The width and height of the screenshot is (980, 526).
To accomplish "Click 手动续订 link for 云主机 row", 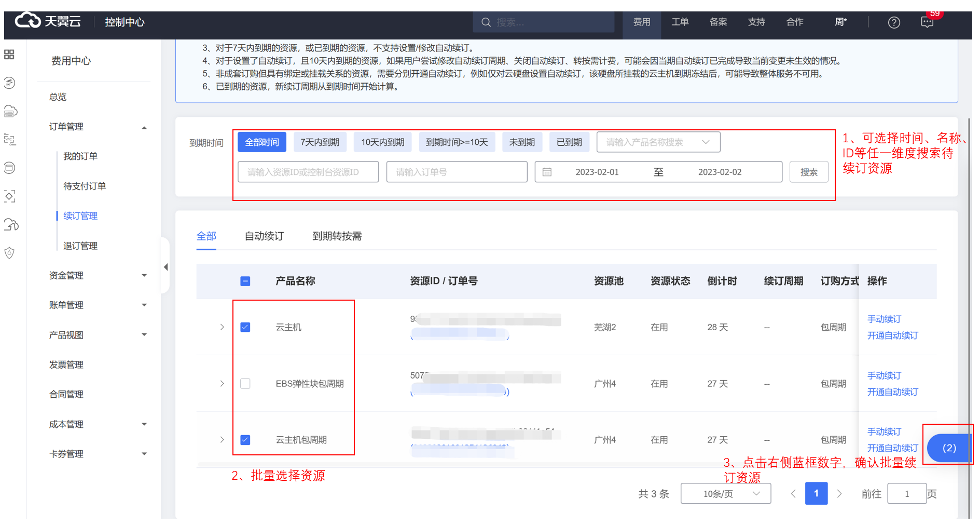I will pyautogui.click(x=884, y=319).
